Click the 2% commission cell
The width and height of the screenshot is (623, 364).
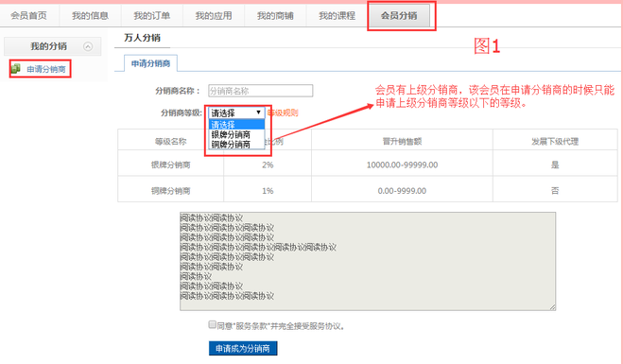pyautogui.click(x=268, y=165)
